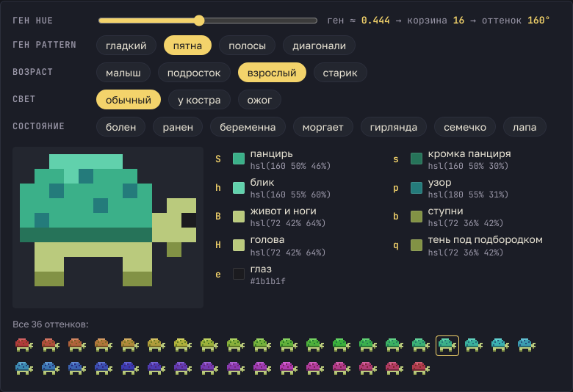Click the 'узор' color swatch
This screenshot has width=573, height=392.
[417, 188]
